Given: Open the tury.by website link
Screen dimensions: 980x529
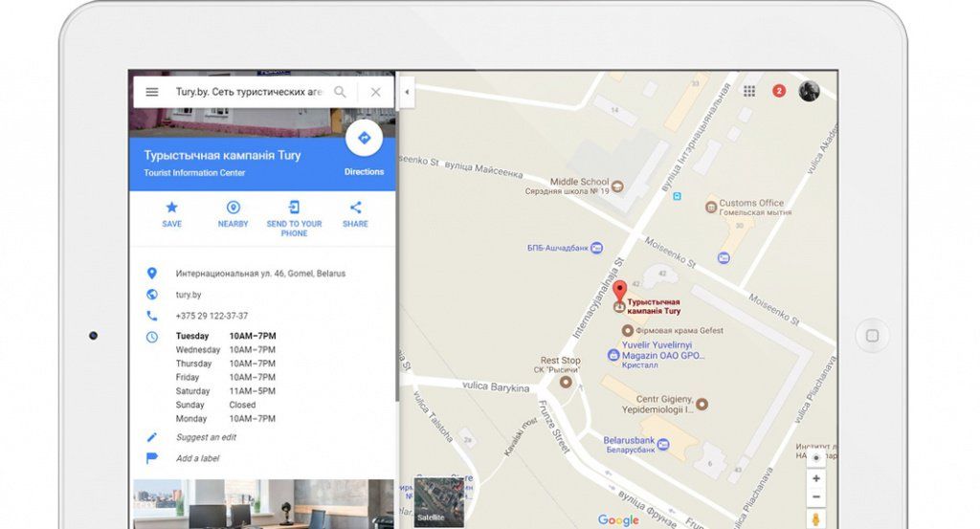Looking at the screenshot, I should pos(189,295).
